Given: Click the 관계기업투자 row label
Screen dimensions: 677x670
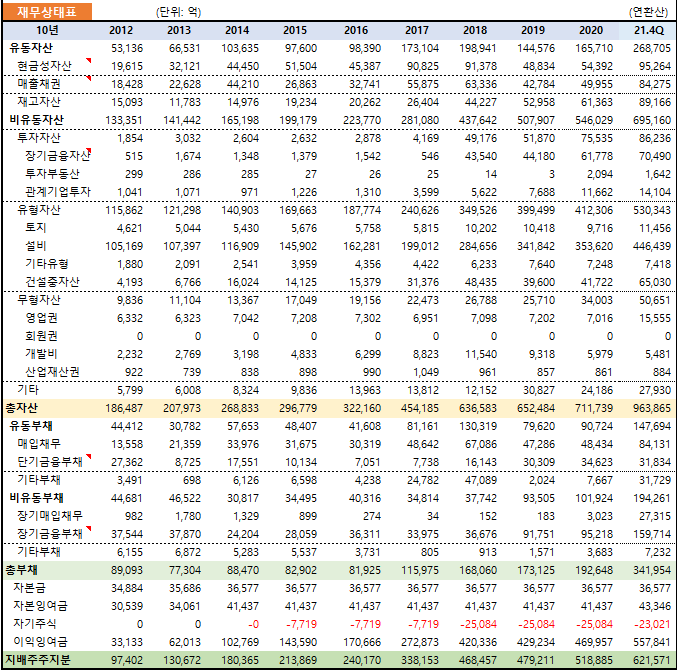Looking at the screenshot, I should point(58,192).
